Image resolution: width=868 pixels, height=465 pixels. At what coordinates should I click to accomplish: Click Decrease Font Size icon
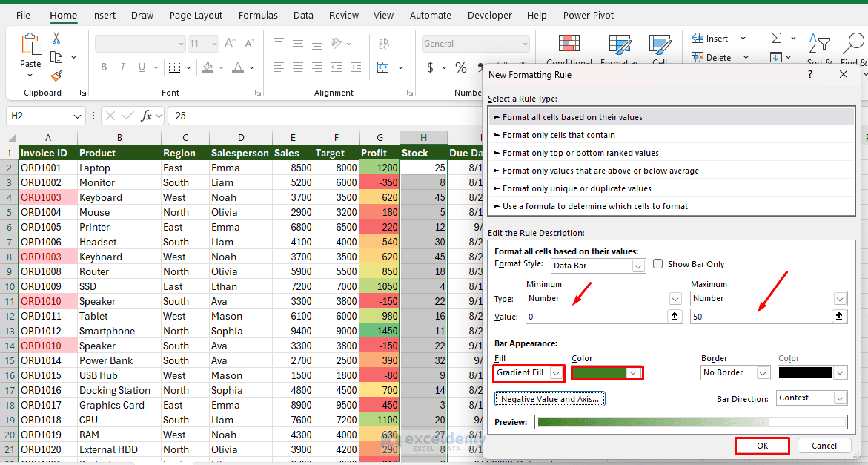[250, 43]
